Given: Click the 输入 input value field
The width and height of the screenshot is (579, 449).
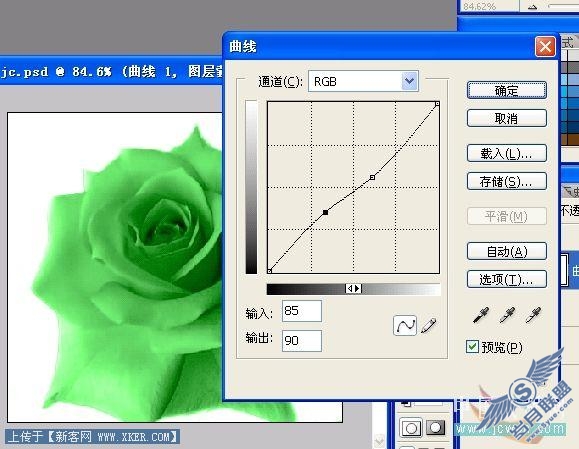Looking at the screenshot, I should [x=302, y=311].
